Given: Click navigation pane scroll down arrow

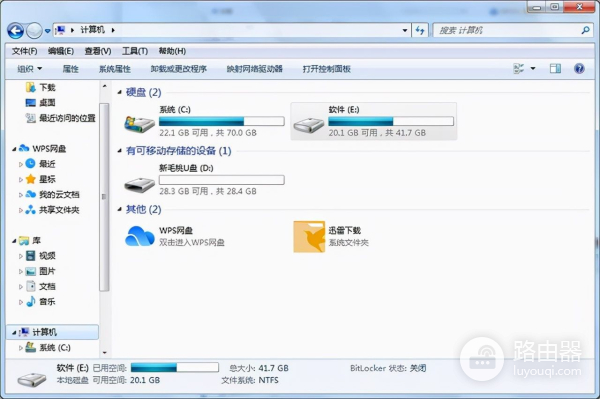Looking at the screenshot, I should [104, 353].
